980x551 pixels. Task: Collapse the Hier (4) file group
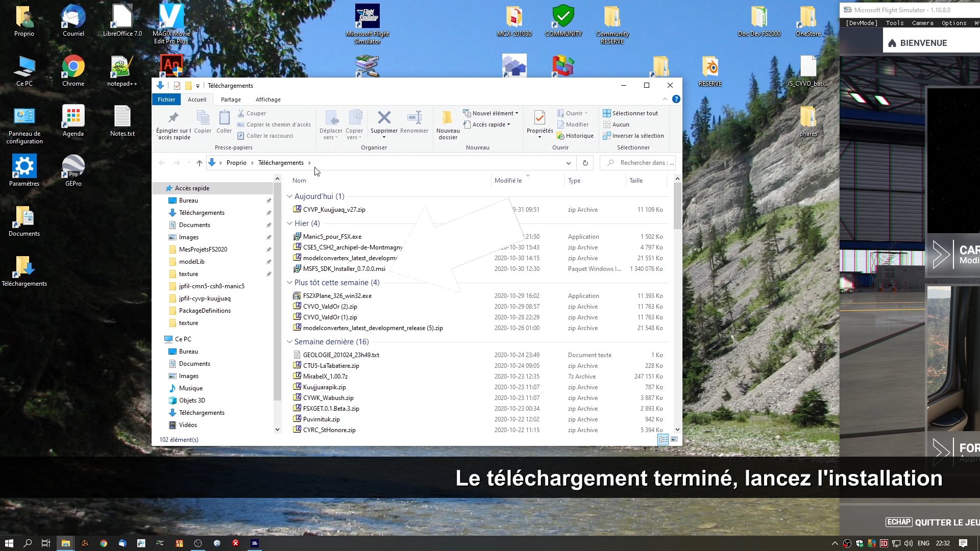pos(289,223)
